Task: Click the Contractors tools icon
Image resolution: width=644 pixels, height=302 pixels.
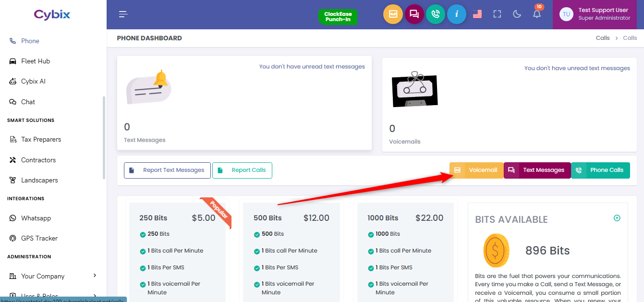Action: pos(13,160)
